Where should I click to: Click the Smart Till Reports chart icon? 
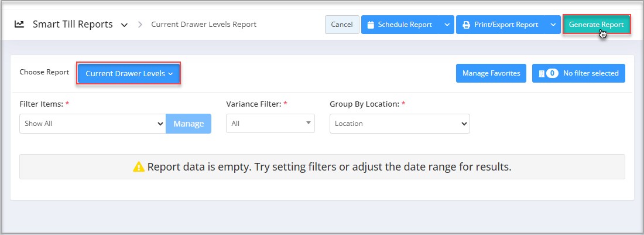pos(19,24)
